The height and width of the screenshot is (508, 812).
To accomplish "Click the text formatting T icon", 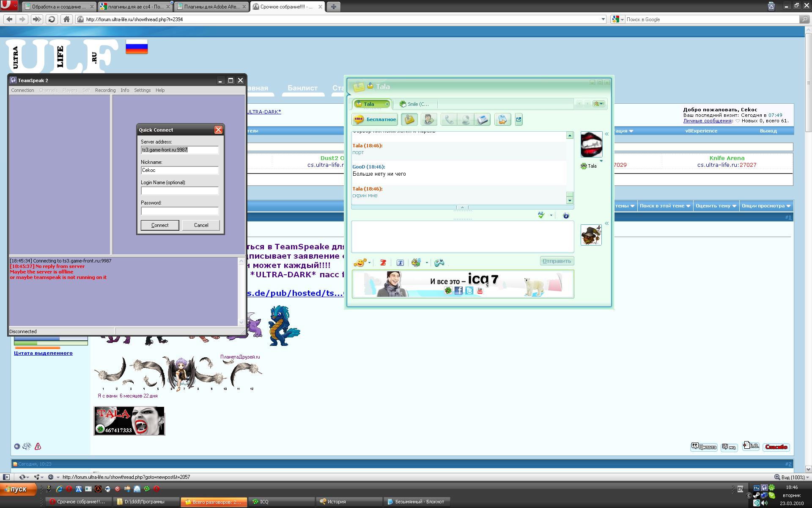I will click(x=400, y=263).
